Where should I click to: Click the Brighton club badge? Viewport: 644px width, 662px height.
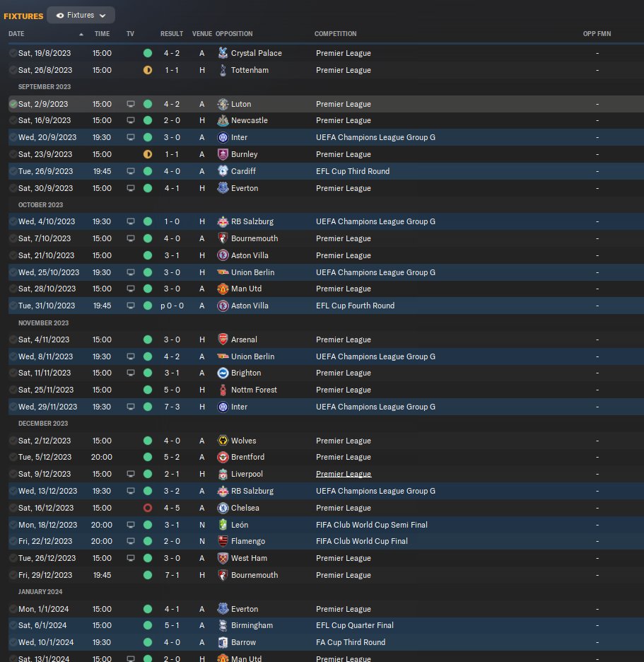[x=223, y=373]
